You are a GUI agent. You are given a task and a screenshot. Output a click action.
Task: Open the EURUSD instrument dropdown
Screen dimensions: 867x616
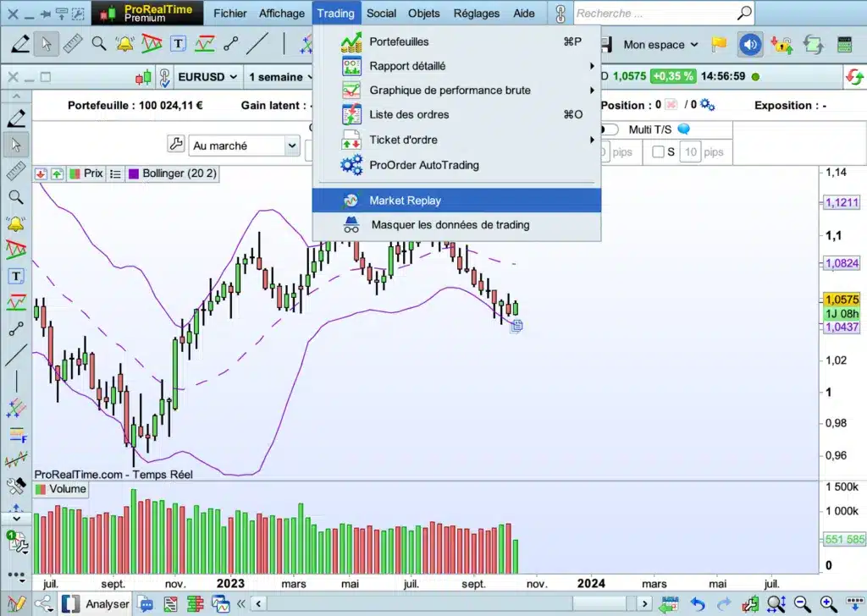click(208, 77)
